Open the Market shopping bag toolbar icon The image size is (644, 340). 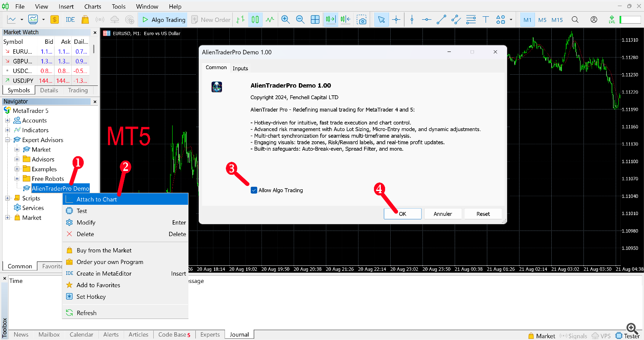coord(85,19)
